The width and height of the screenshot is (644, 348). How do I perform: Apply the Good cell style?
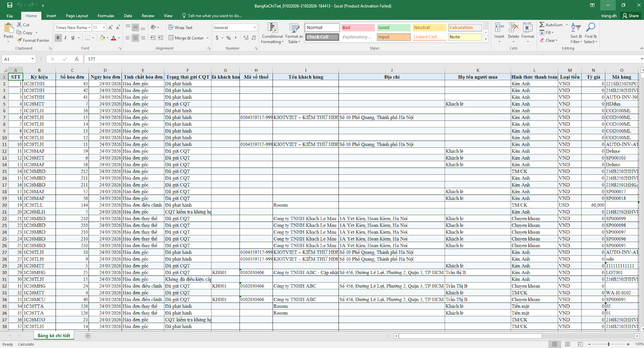[393, 27]
